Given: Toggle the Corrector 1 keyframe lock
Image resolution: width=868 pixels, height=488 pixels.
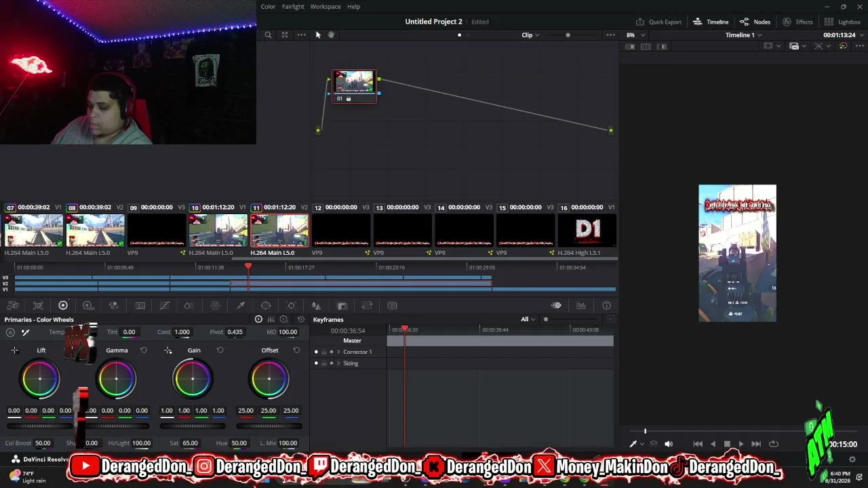Looking at the screenshot, I should (323, 352).
